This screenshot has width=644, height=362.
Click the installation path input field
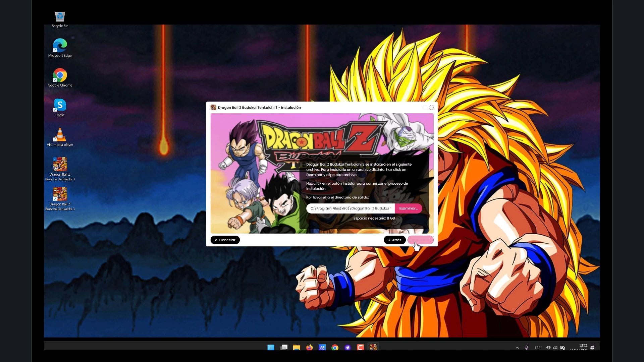click(x=351, y=208)
